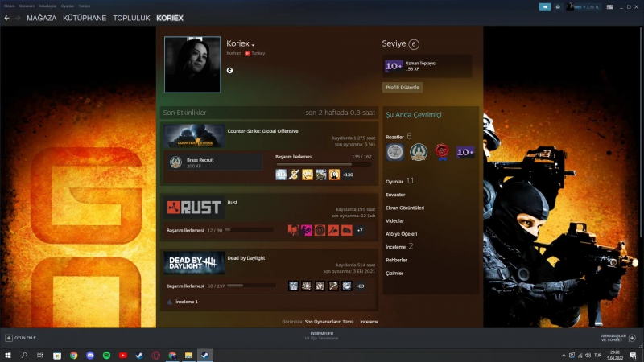This screenshot has height=362, width=644.
Task: Open the Envanter link
Action: coord(395,195)
